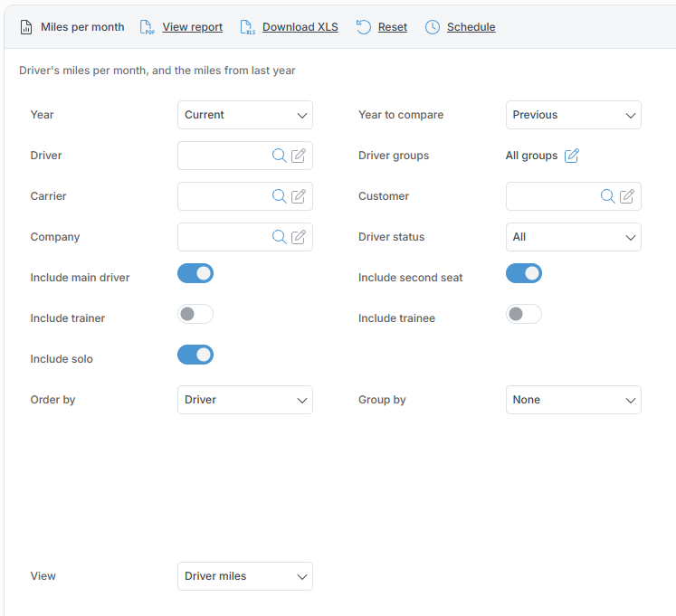Turn off Include main driver
The image size is (676, 616).
(x=195, y=273)
